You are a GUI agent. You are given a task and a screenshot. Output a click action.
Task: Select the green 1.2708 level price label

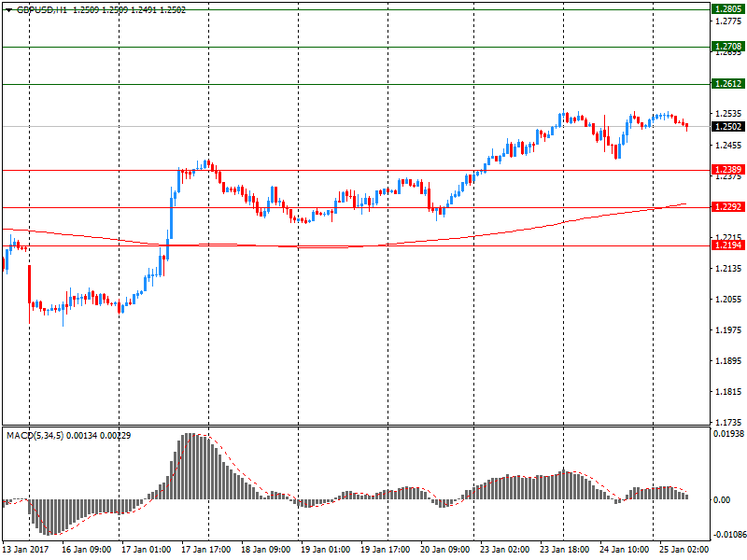click(728, 46)
